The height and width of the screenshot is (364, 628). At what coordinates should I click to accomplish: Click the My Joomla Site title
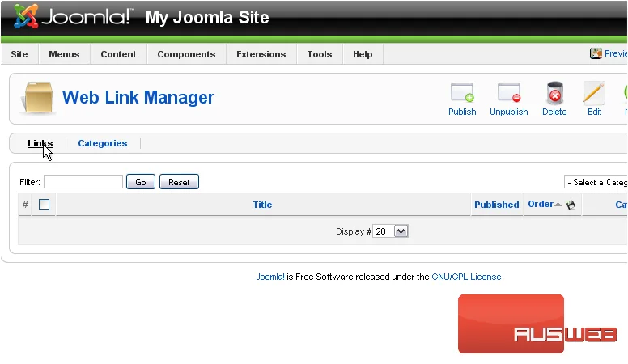click(207, 18)
